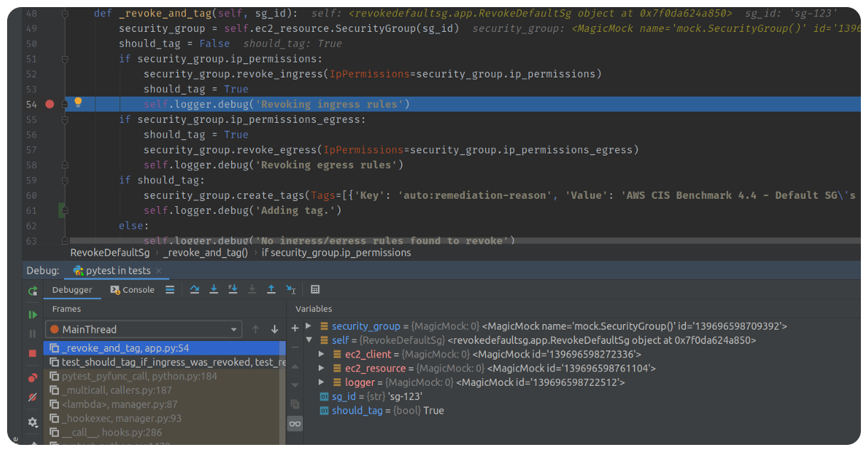The image size is (868, 452).
Task: Select frame pytest_pyfunc_call, python.py:184
Action: click(164, 376)
